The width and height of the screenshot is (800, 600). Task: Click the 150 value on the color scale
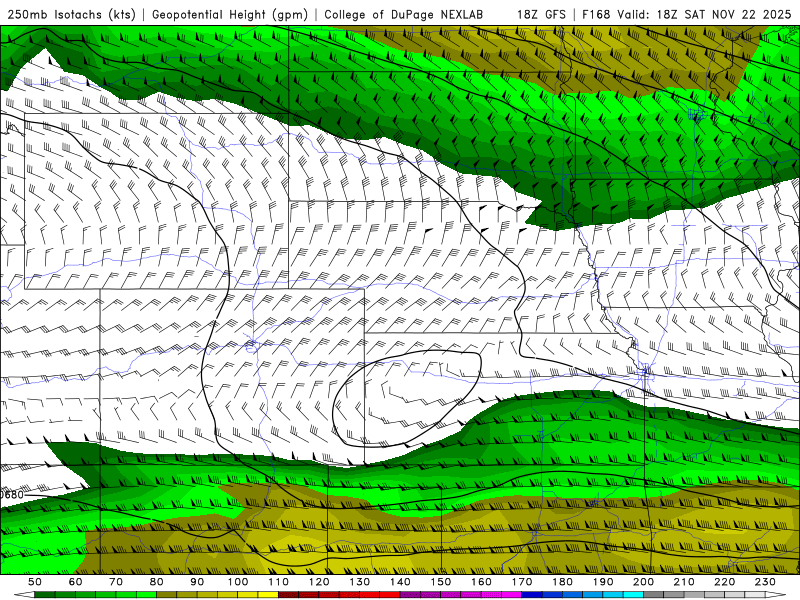(441, 582)
